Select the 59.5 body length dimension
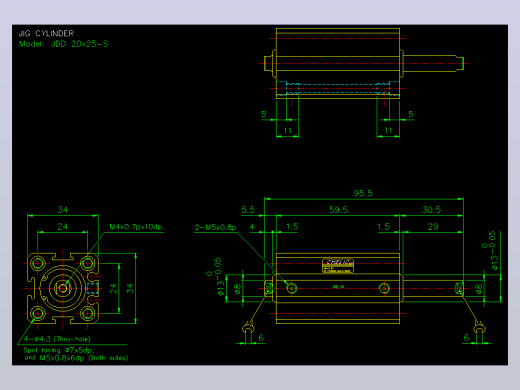 click(338, 210)
